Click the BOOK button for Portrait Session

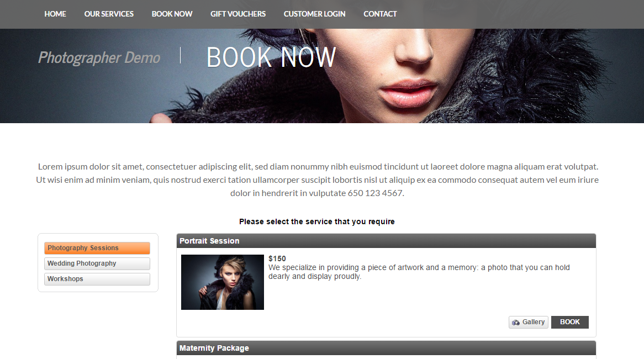pyautogui.click(x=569, y=322)
